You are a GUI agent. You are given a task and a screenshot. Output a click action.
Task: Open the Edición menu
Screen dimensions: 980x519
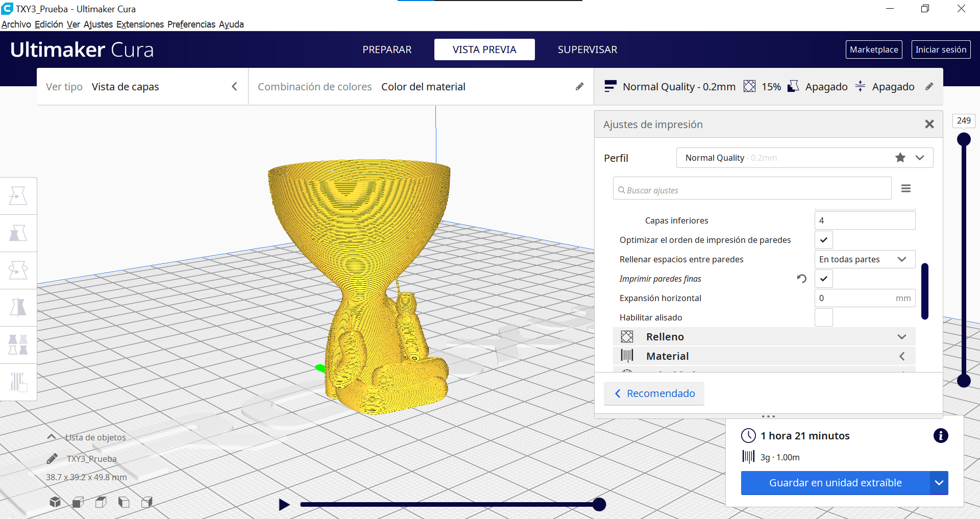tap(49, 24)
